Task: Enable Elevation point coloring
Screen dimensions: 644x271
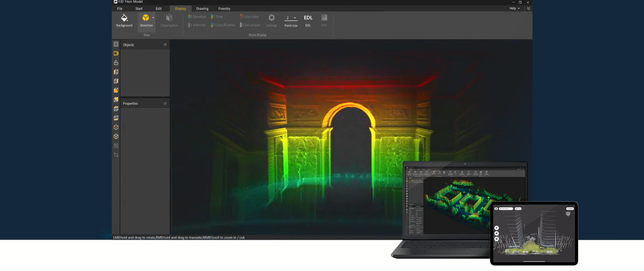Action: (x=197, y=16)
